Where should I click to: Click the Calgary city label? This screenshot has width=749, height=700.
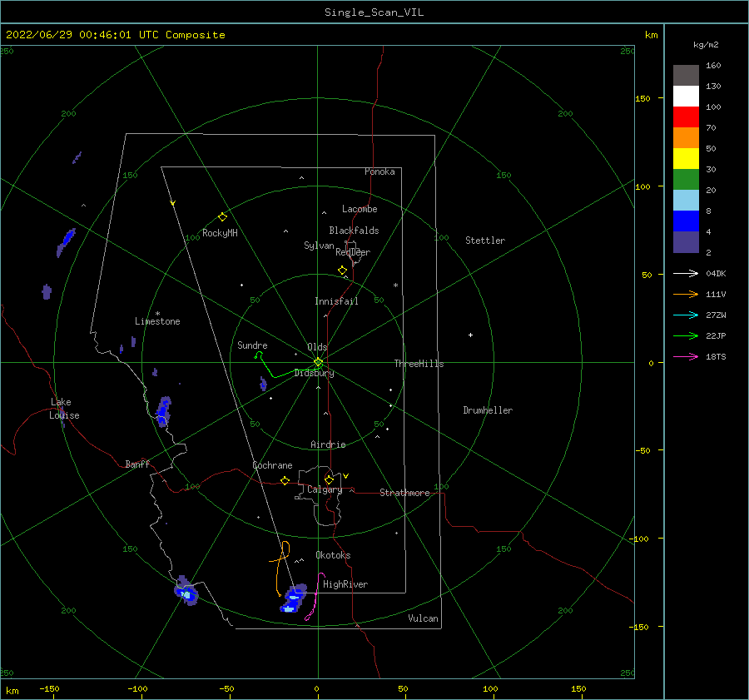point(325,489)
